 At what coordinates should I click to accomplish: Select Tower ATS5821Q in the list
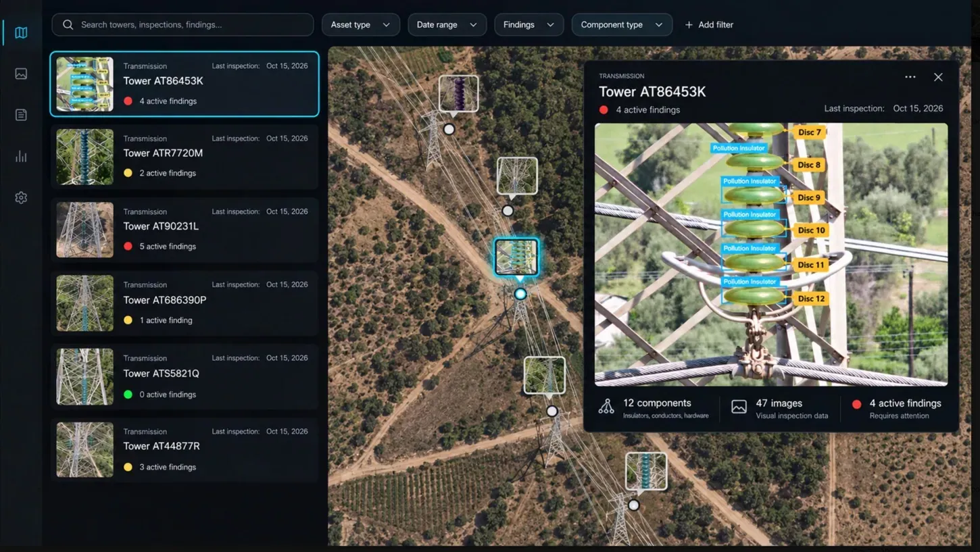click(185, 376)
